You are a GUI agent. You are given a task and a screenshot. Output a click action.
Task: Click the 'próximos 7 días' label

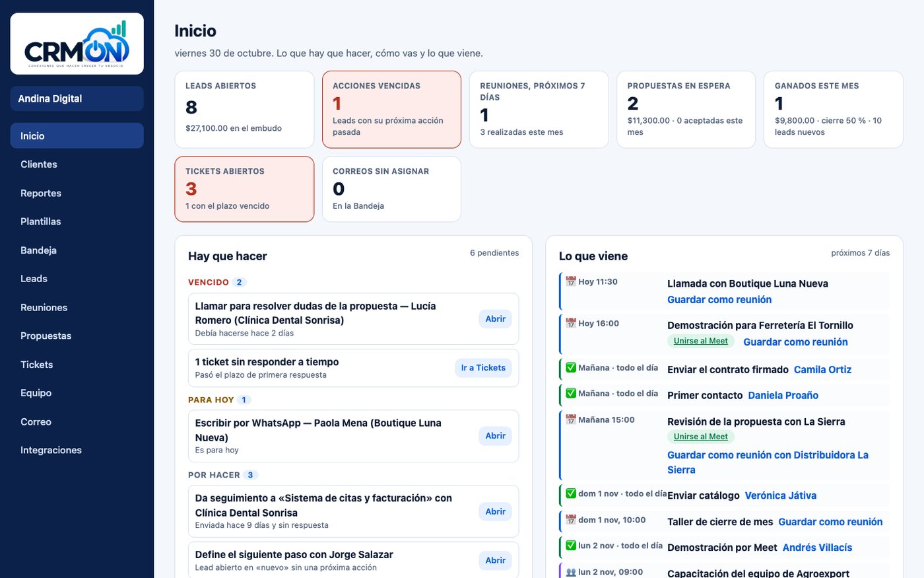click(x=861, y=253)
